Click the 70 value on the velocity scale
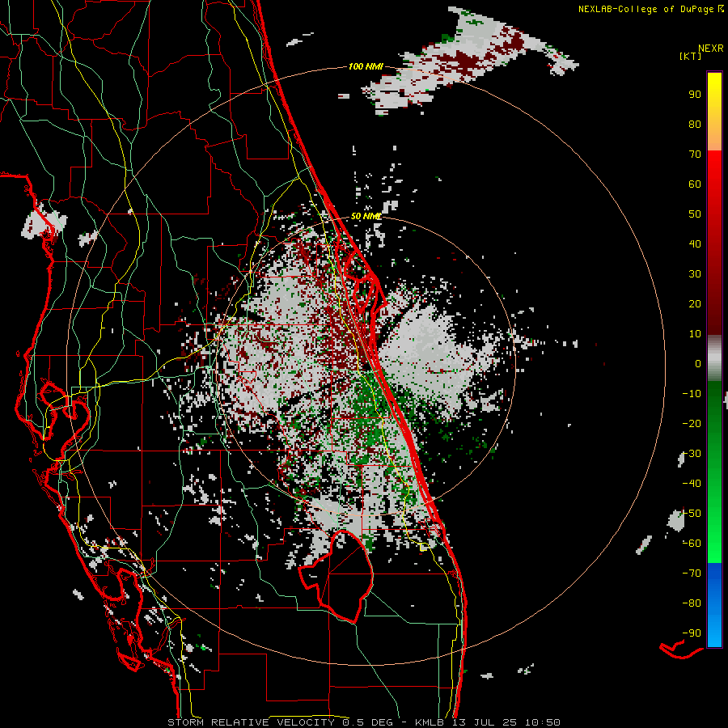Viewport: 728px width, 728px height. pyautogui.click(x=695, y=154)
